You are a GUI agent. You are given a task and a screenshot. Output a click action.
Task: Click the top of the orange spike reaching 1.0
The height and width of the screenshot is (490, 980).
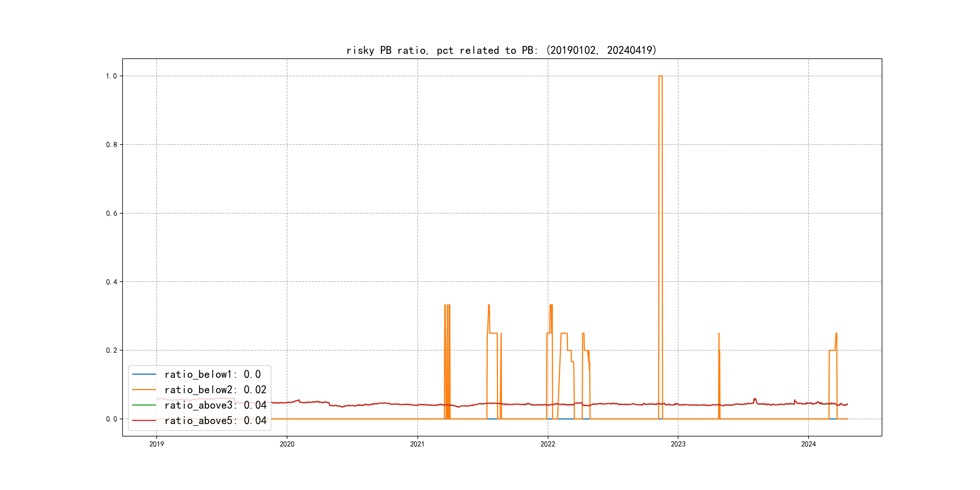pos(660,76)
